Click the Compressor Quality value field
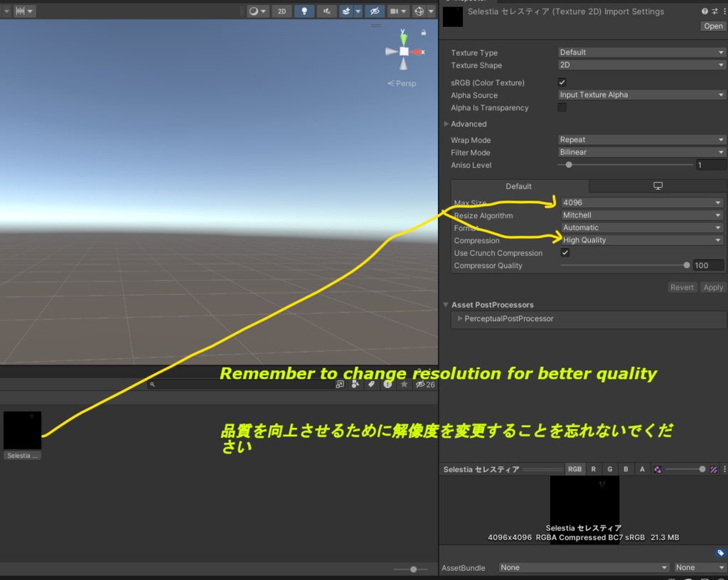The width and height of the screenshot is (728, 580). pyautogui.click(x=708, y=265)
